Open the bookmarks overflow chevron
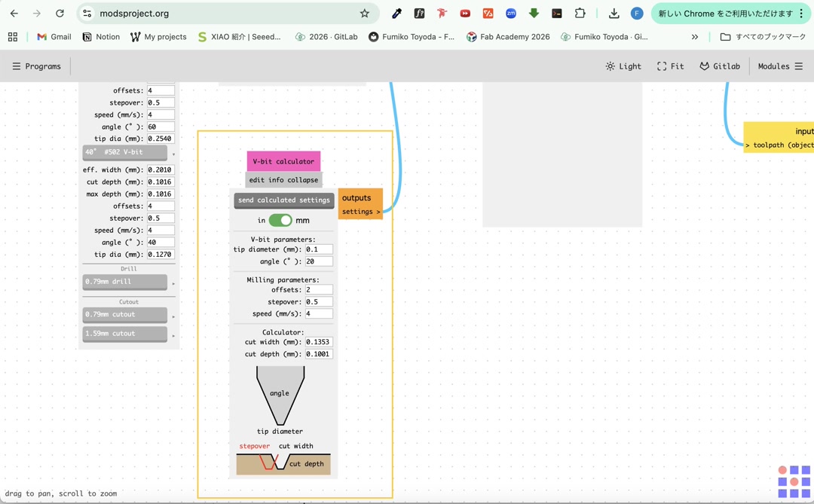This screenshot has height=504, width=814. [694, 36]
